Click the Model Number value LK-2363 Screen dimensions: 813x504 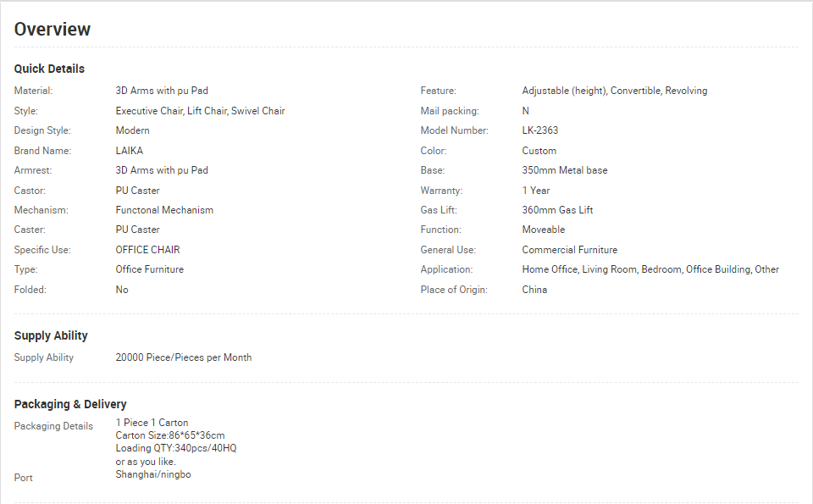[539, 130]
